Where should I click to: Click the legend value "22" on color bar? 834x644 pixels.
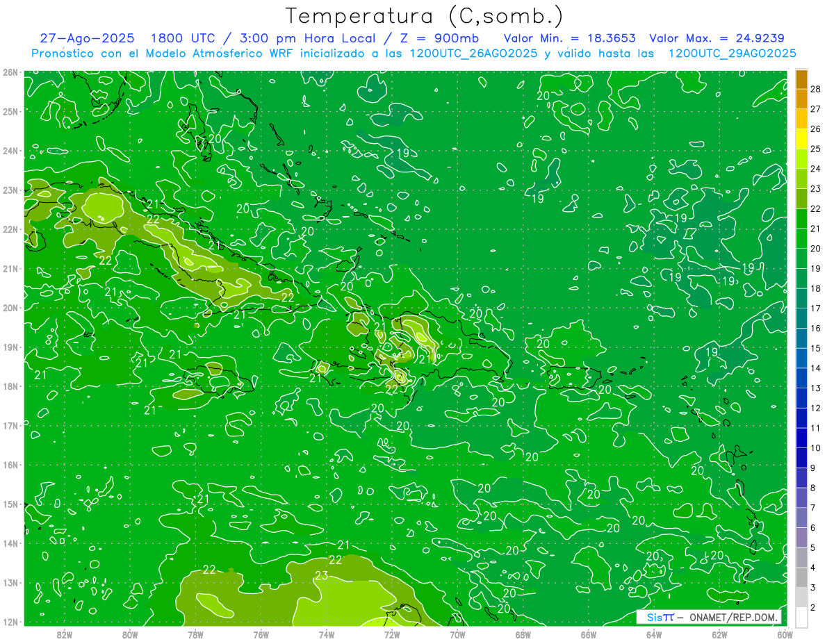(x=815, y=208)
